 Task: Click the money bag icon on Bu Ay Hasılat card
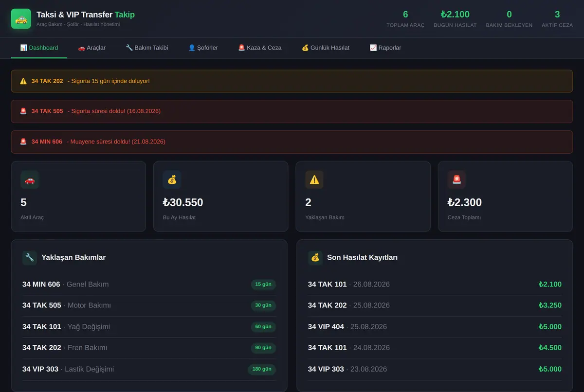(172, 180)
